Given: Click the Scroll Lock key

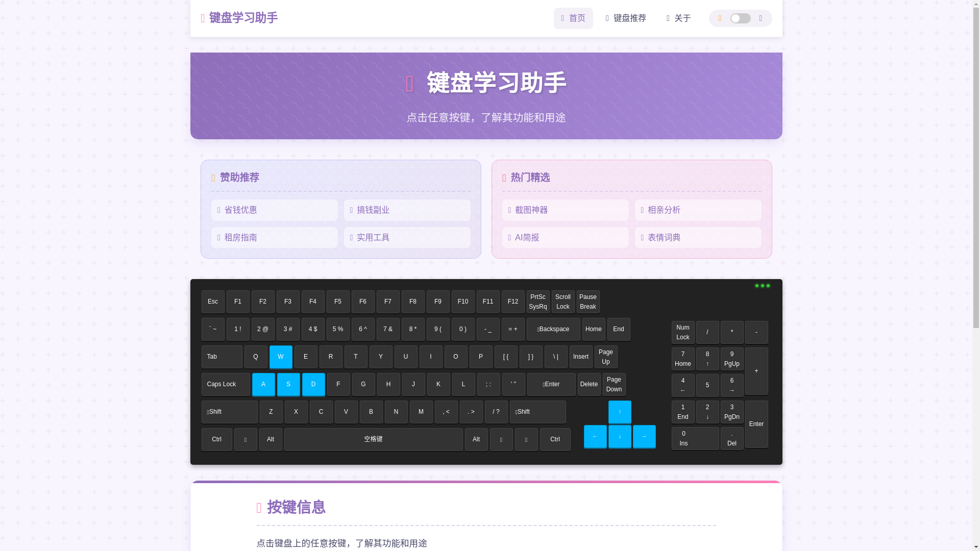Looking at the screenshot, I should tap(563, 302).
